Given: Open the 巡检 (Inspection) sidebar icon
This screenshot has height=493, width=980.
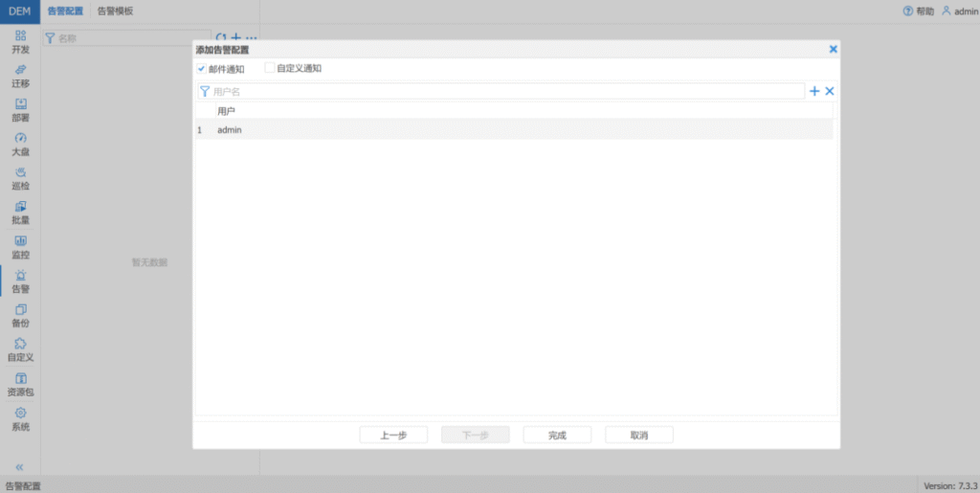Looking at the screenshot, I should pyautogui.click(x=20, y=179).
